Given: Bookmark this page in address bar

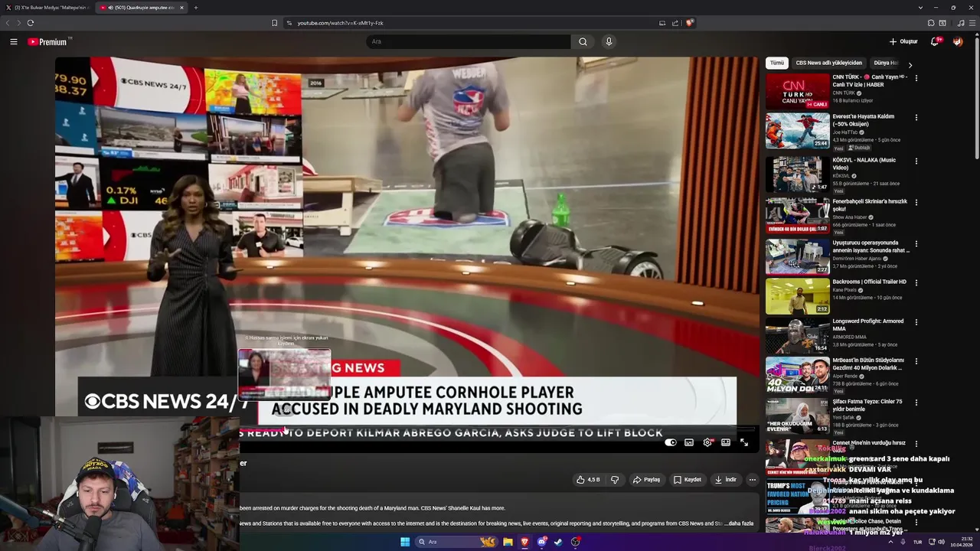Looking at the screenshot, I should coord(274,23).
